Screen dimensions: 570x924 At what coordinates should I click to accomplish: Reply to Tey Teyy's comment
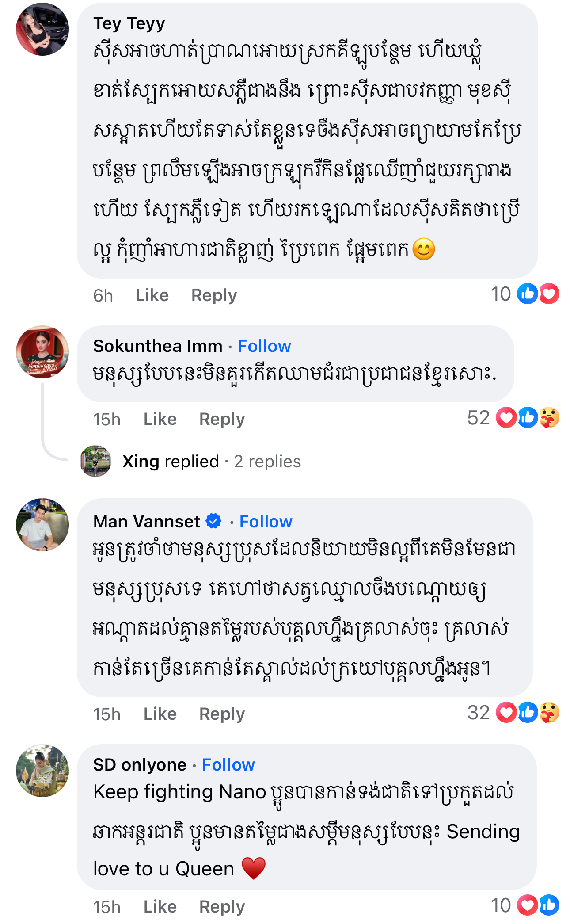point(214,295)
